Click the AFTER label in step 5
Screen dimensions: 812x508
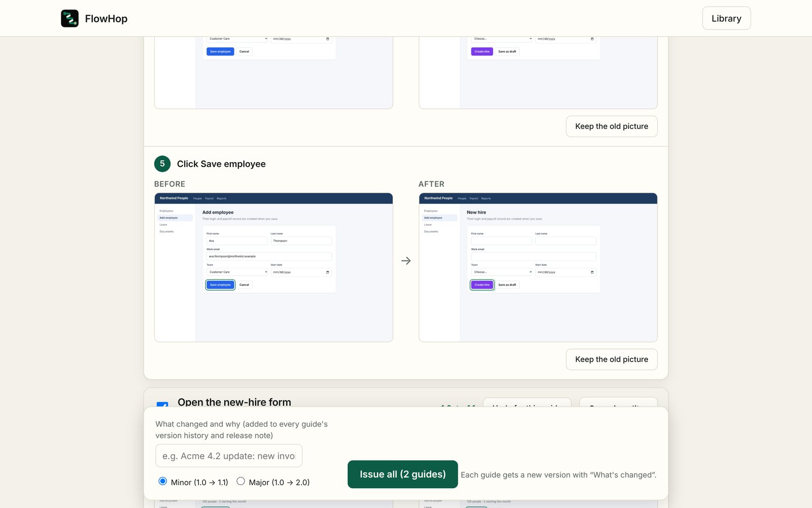[431, 184]
